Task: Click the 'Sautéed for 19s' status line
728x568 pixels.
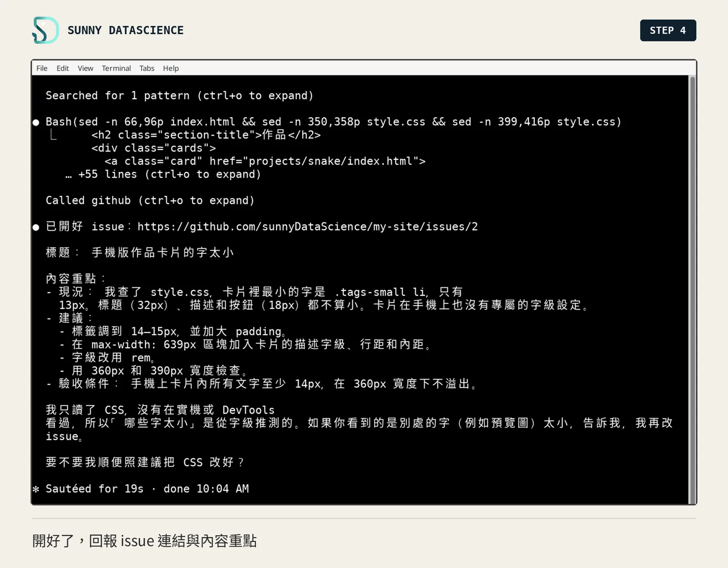Action: 147,489
